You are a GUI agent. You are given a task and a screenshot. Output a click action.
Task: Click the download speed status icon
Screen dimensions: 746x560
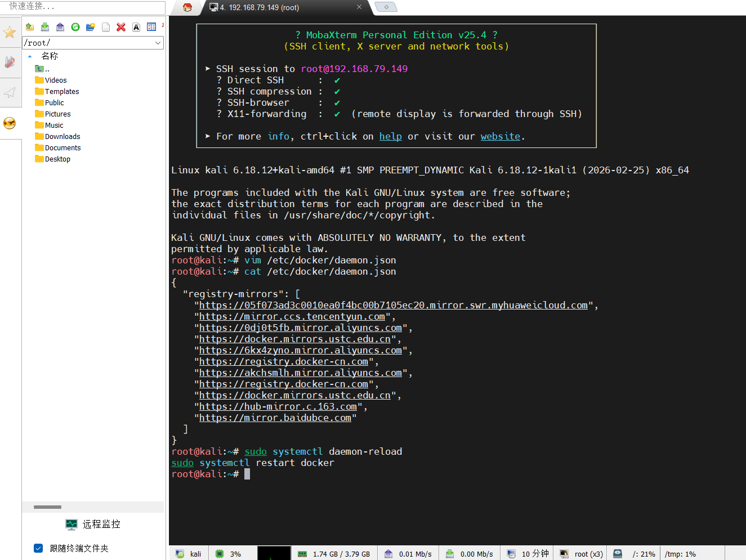[450, 554]
